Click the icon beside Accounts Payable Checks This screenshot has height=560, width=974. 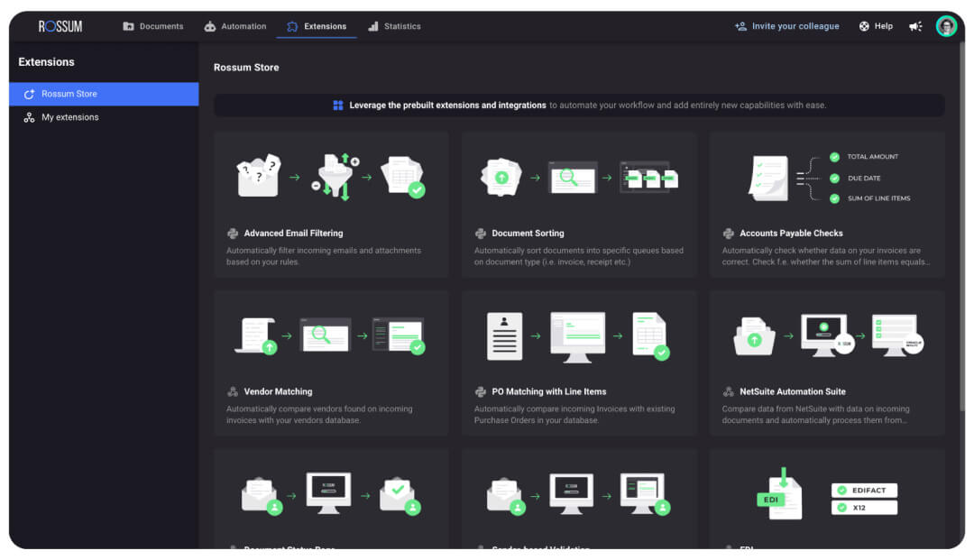coord(728,234)
